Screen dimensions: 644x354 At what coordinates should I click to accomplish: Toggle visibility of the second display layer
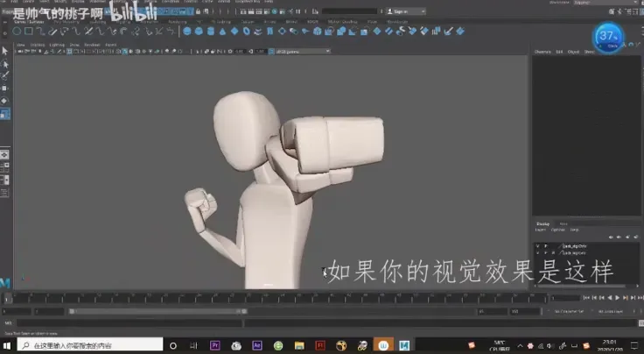point(537,252)
